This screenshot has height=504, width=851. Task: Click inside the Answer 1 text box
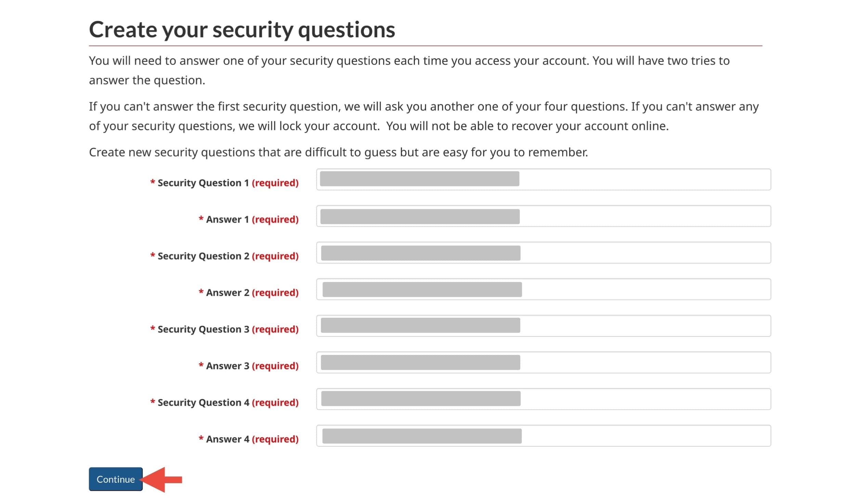click(543, 216)
